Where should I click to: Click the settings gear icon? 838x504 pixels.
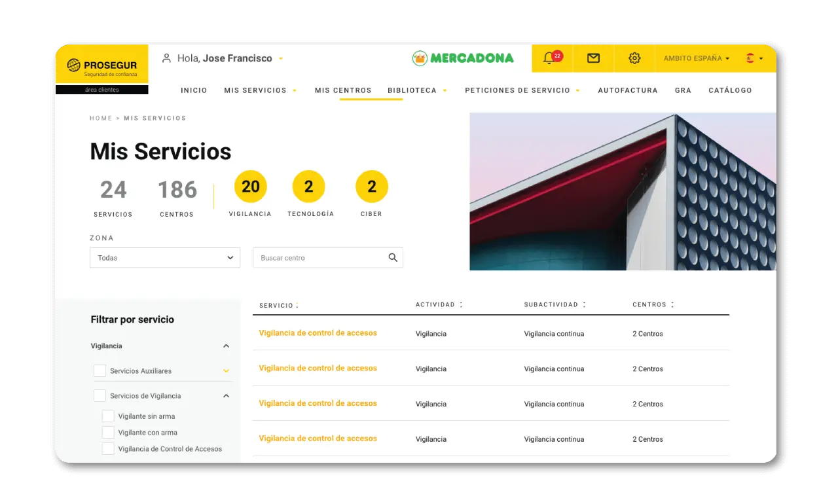pyautogui.click(x=634, y=58)
